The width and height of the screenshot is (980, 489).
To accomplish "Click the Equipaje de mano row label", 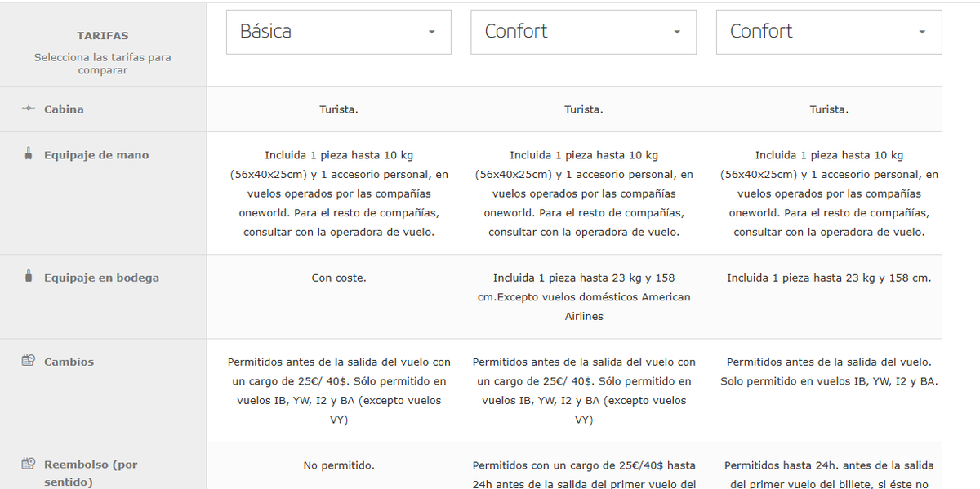I will click(96, 155).
